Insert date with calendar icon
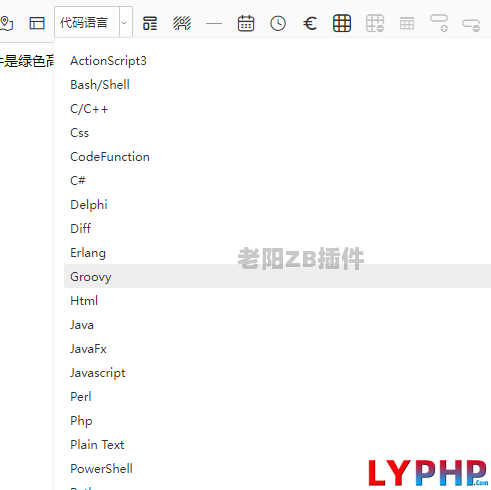This screenshot has height=490, width=491. click(x=246, y=23)
